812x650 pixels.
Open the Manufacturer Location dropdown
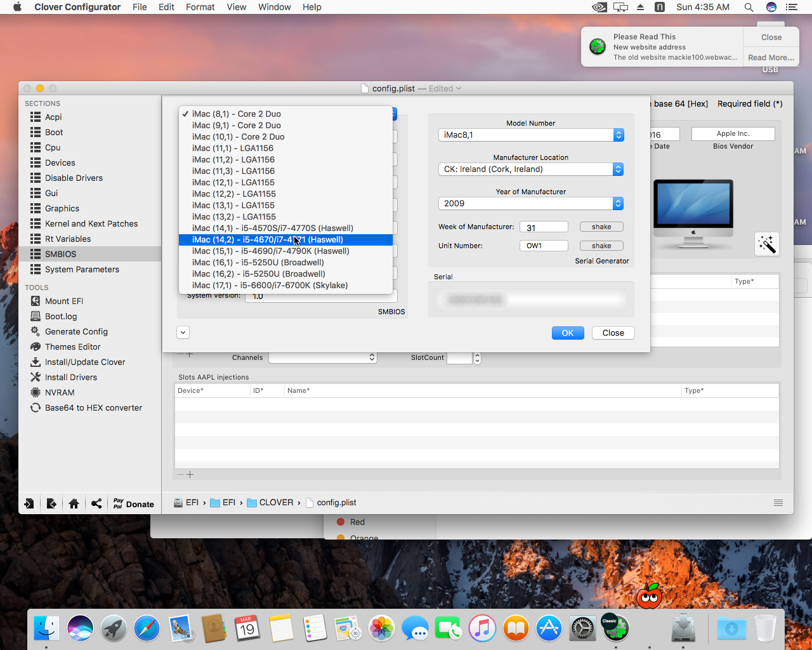[x=531, y=169]
